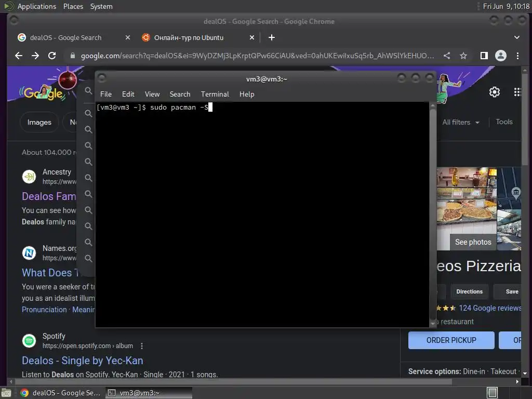Open the Pronunciation sublink
This screenshot has height=399, width=532.
44,310
